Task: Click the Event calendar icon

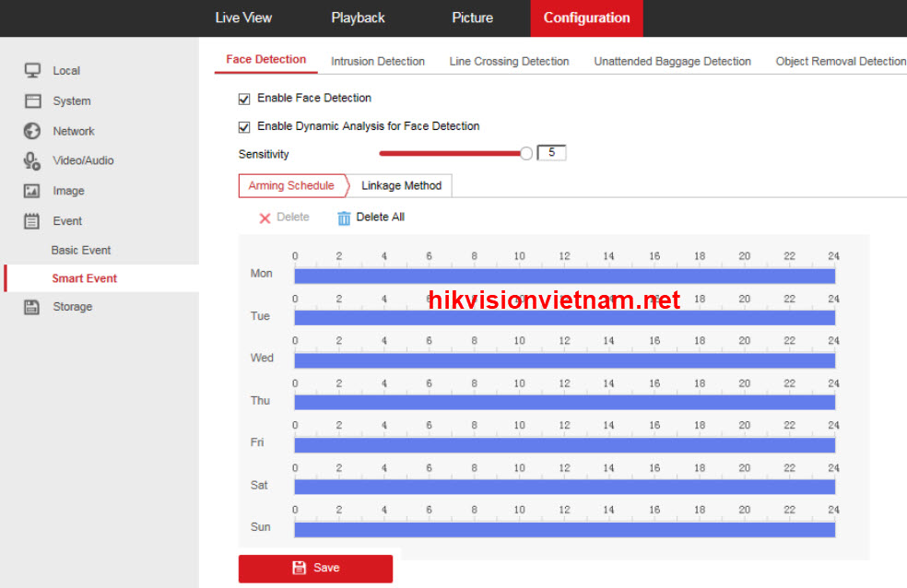Action: click(x=32, y=221)
